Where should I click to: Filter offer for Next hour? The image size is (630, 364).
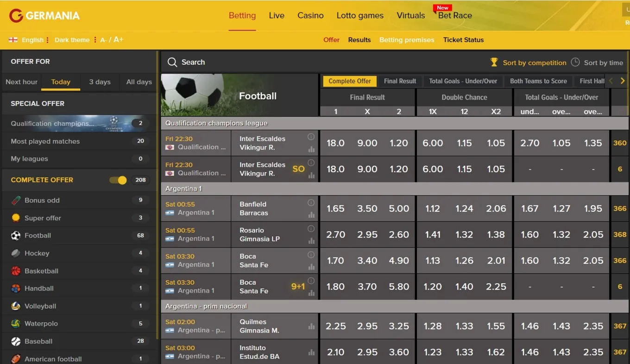click(x=21, y=82)
